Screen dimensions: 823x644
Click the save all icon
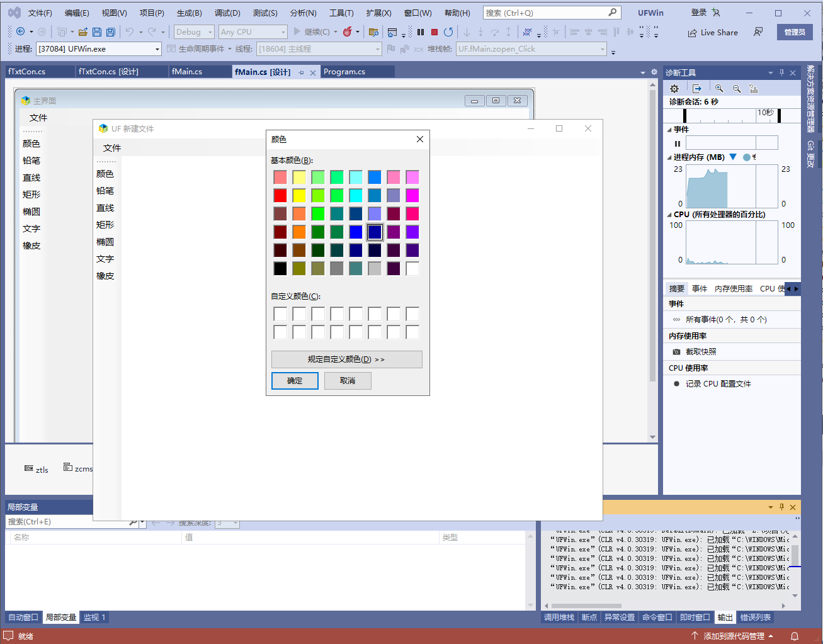click(111, 32)
